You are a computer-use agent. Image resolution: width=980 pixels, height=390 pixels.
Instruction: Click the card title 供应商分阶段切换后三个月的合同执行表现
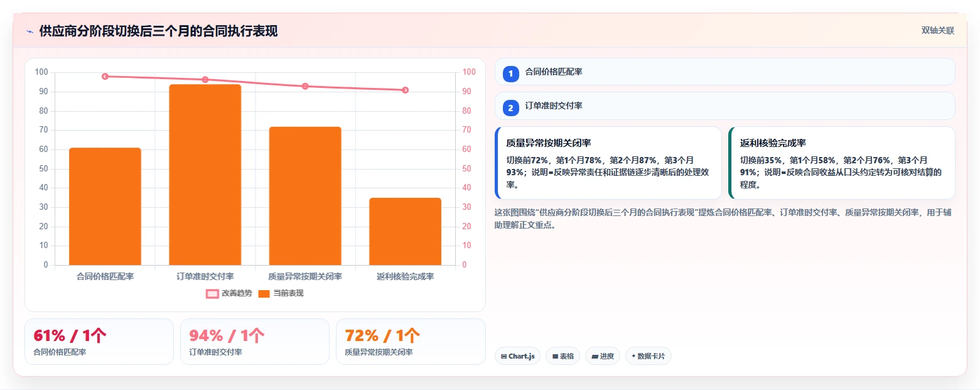(158, 31)
